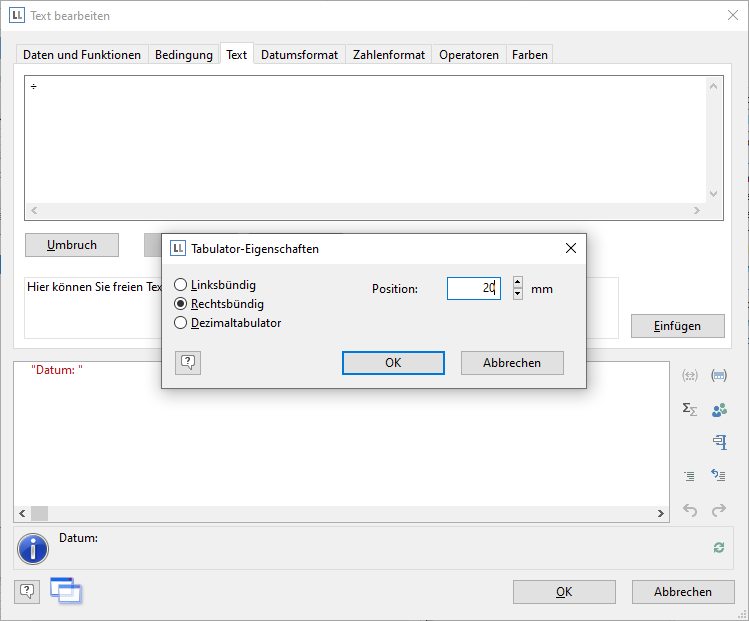Click the horizontal scrollbar thumb in expression box
The image size is (749, 621).
click(x=39, y=513)
